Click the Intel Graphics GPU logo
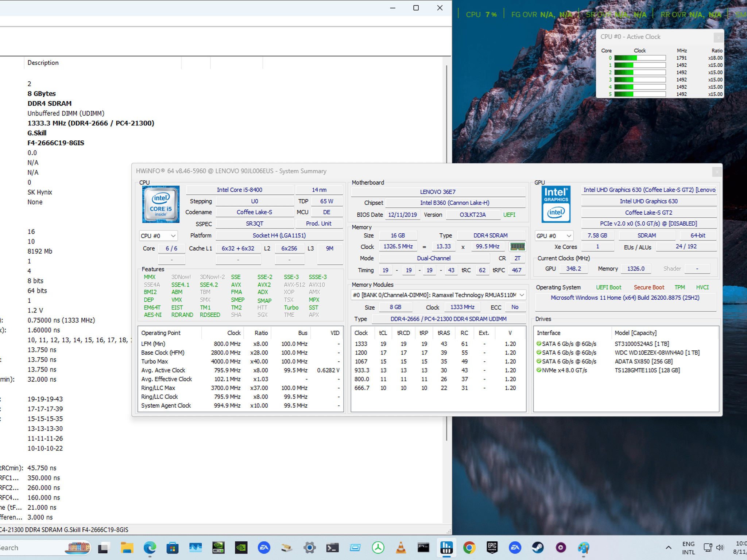 [x=556, y=205]
